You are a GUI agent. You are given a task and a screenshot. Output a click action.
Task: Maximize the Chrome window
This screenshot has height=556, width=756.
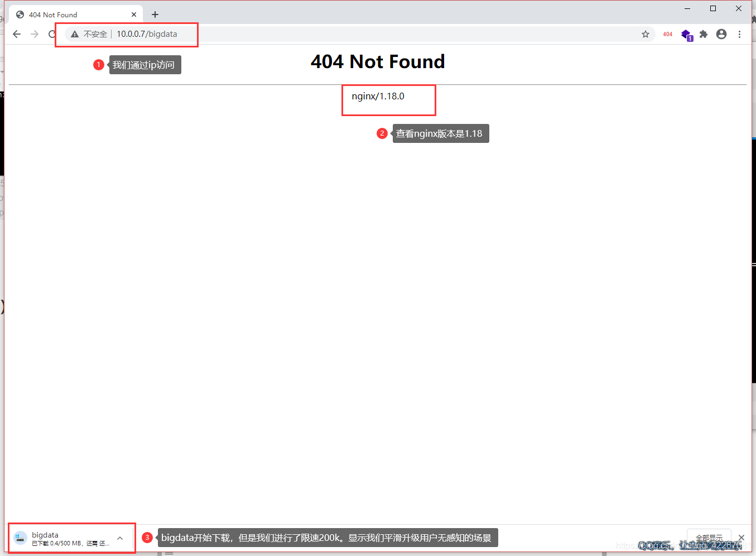(x=713, y=8)
